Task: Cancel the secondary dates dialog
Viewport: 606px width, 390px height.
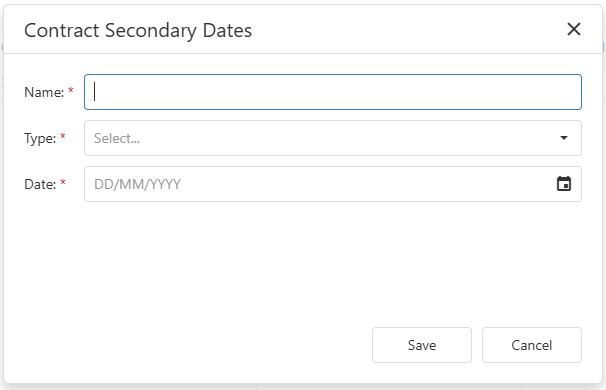Action: click(531, 345)
